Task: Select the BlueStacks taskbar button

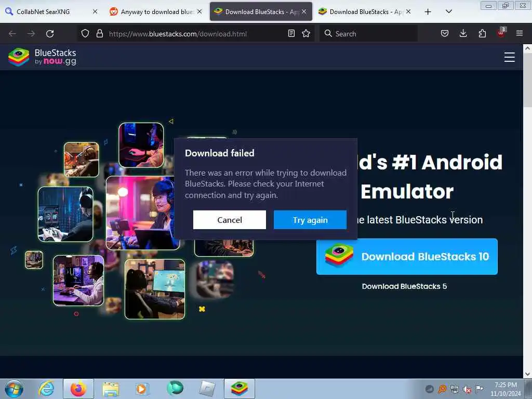Action: (239, 389)
